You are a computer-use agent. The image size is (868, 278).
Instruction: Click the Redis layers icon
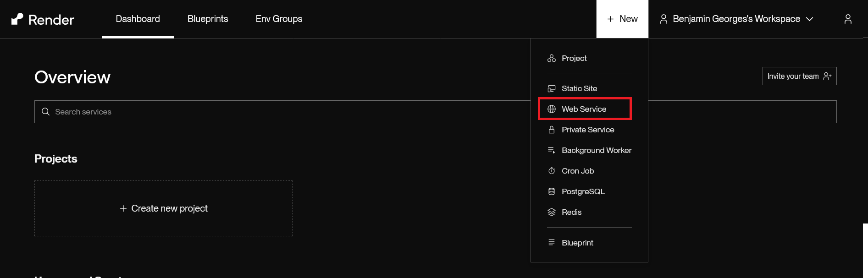pyautogui.click(x=552, y=212)
